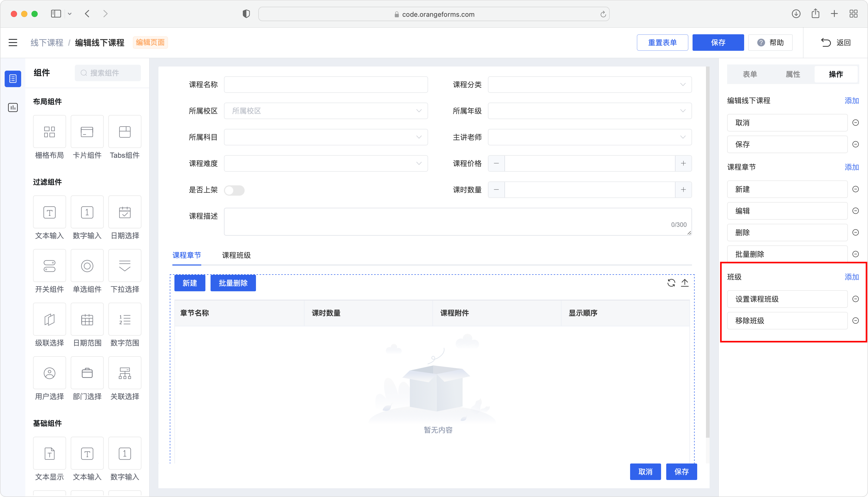Open the 主讲老师 dropdown
Image resolution: width=868 pixels, height=497 pixels.
(x=590, y=137)
